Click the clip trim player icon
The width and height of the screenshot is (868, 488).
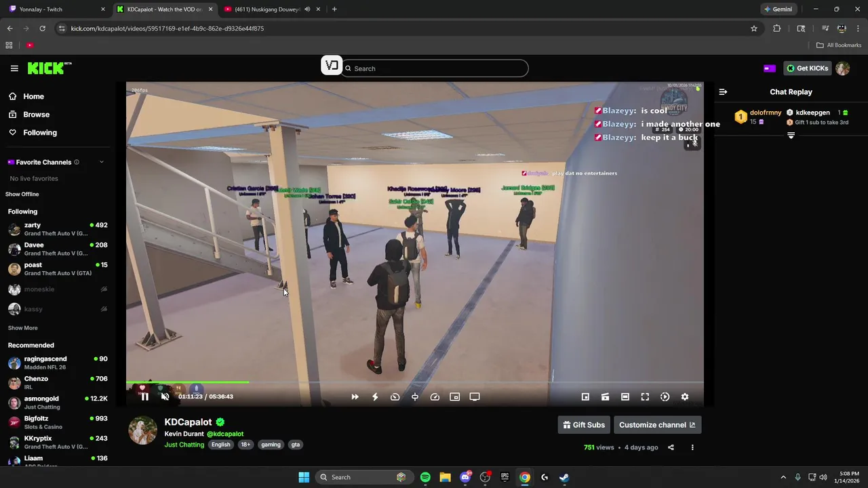coord(415,397)
